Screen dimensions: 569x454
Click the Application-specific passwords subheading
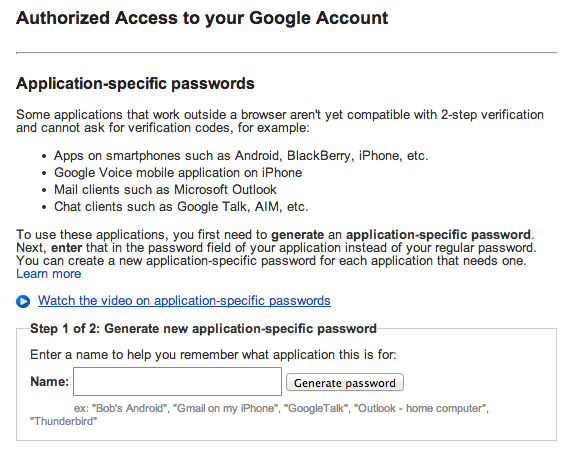[135, 83]
